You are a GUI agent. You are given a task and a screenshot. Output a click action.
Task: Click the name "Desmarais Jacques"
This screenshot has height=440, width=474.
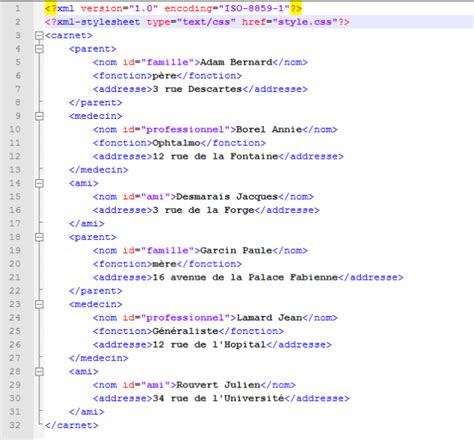coord(227,197)
